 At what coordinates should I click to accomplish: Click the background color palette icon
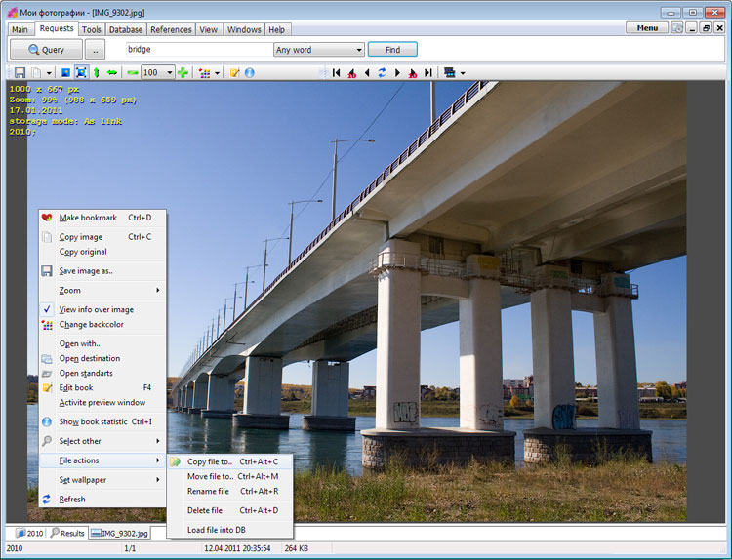(205, 73)
